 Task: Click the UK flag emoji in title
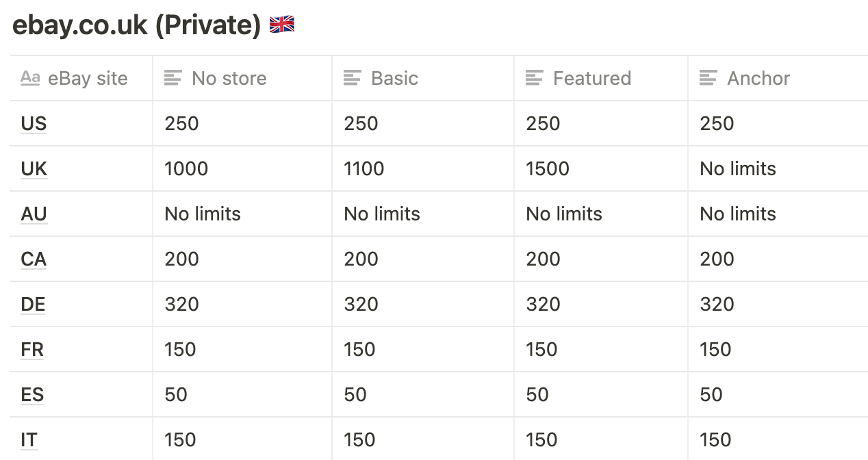[282, 25]
